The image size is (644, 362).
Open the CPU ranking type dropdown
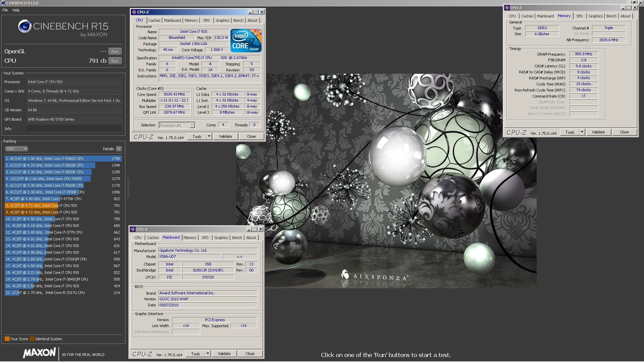(16, 149)
